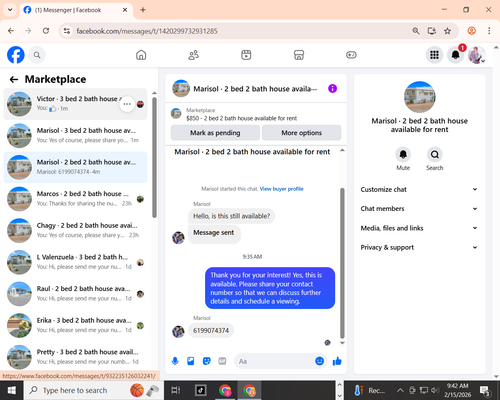Open Task View on taskbar
This screenshot has height=400, width=500.
[176, 390]
